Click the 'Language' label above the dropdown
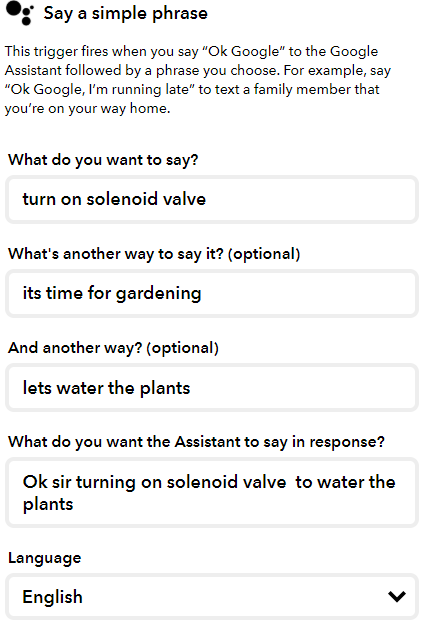 point(45,558)
